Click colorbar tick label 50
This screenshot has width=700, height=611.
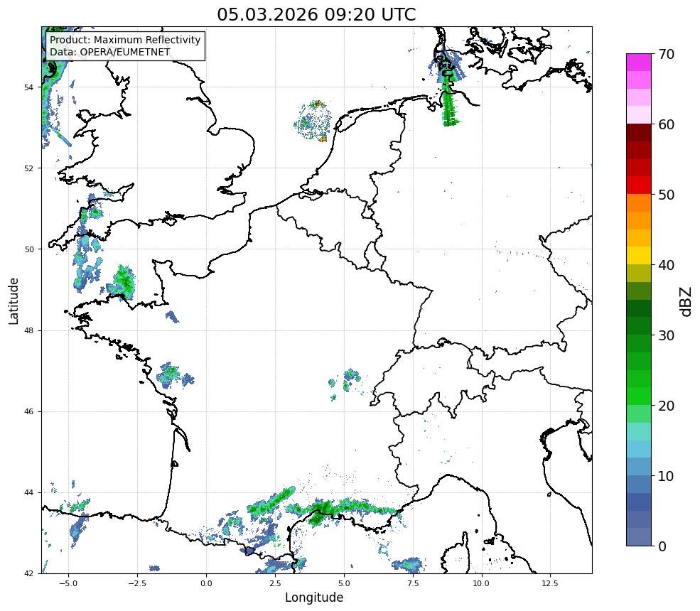click(666, 195)
